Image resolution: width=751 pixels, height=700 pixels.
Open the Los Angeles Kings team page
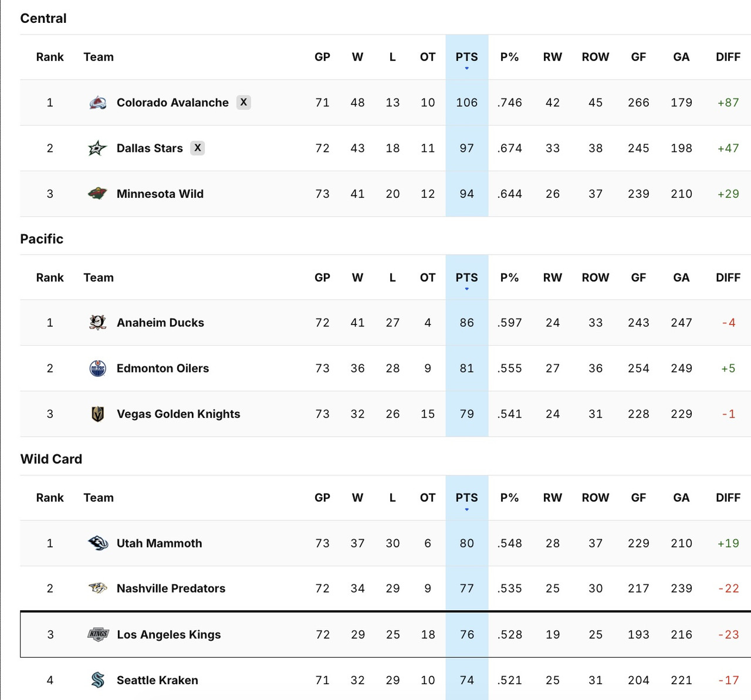tap(168, 634)
